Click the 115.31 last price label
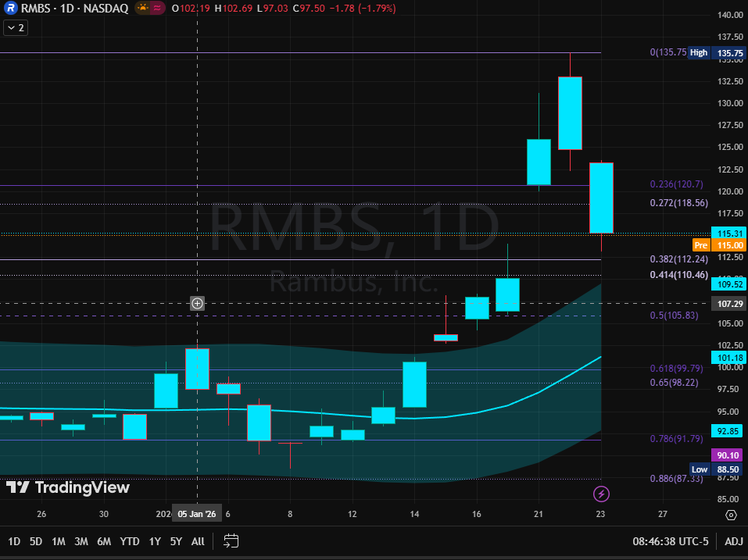This screenshot has width=748, height=560. point(729,234)
